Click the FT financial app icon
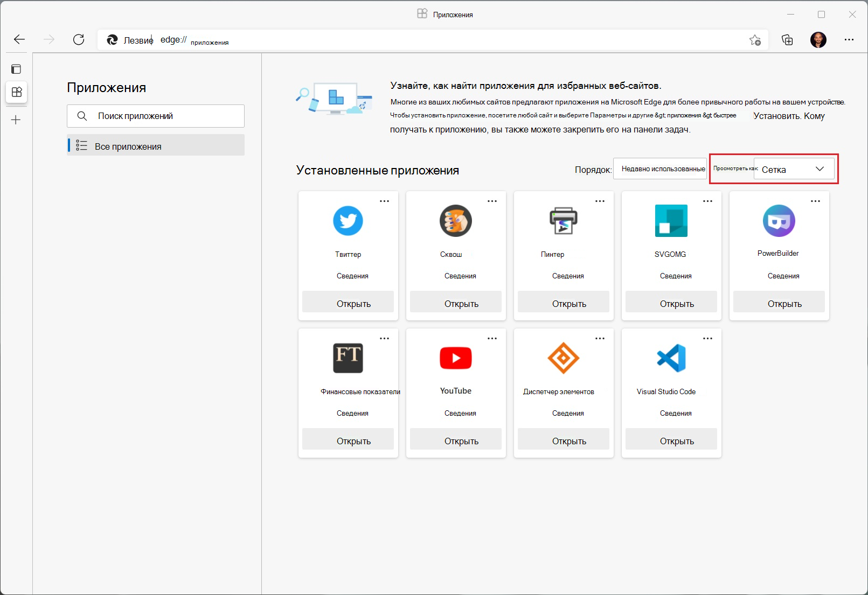 (348, 358)
